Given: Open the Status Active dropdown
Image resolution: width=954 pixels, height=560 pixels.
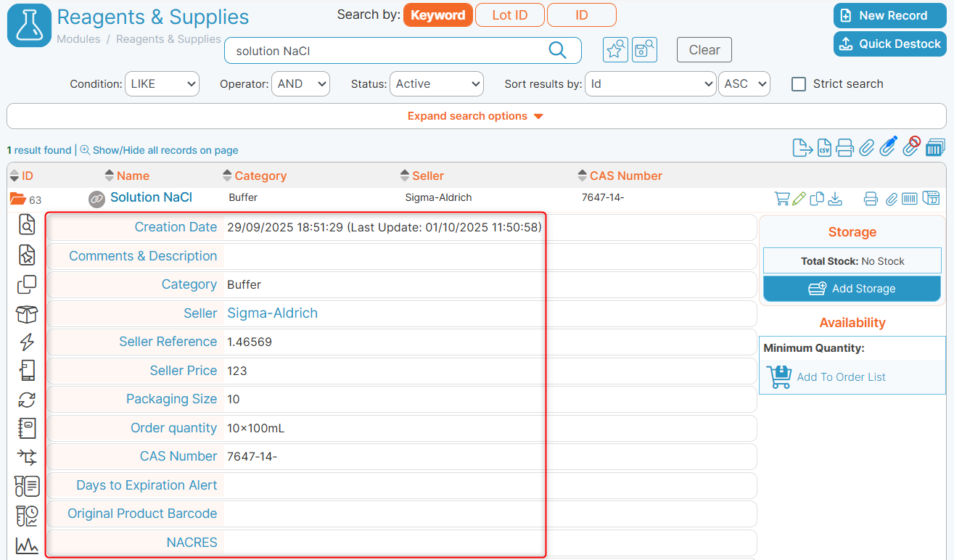Looking at the screenshot, I should (437, 84).
